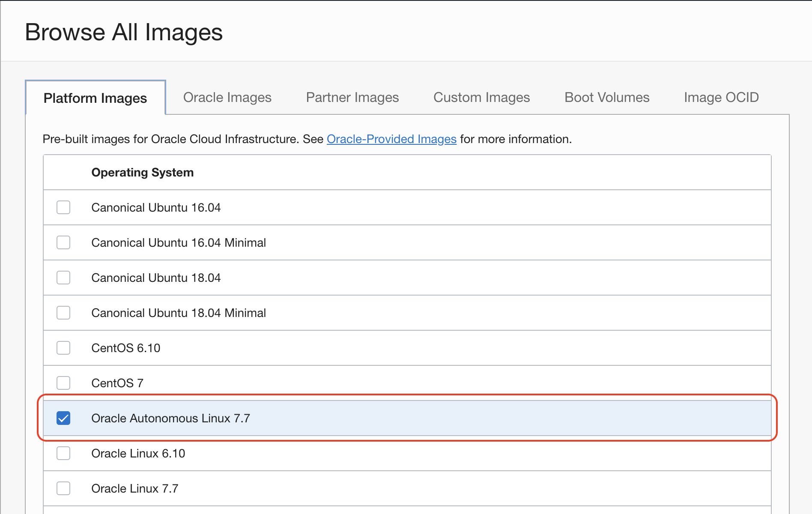812x514 pixels.
Task: Click the Canonical Ubuntu 16.04 Minimal label
Action: [x=179, y=242]
